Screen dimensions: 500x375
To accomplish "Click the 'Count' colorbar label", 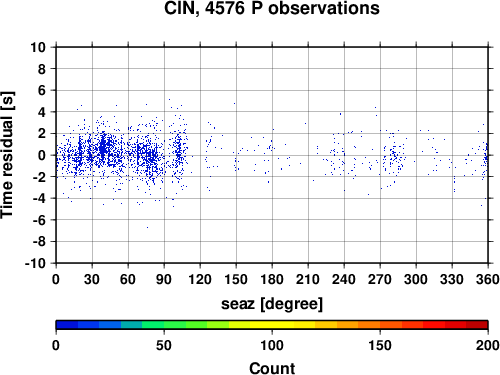I will pos(272,368).
